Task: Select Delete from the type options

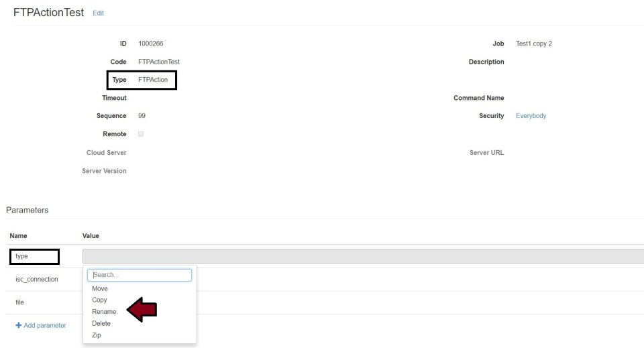Action: pos(101,323)
